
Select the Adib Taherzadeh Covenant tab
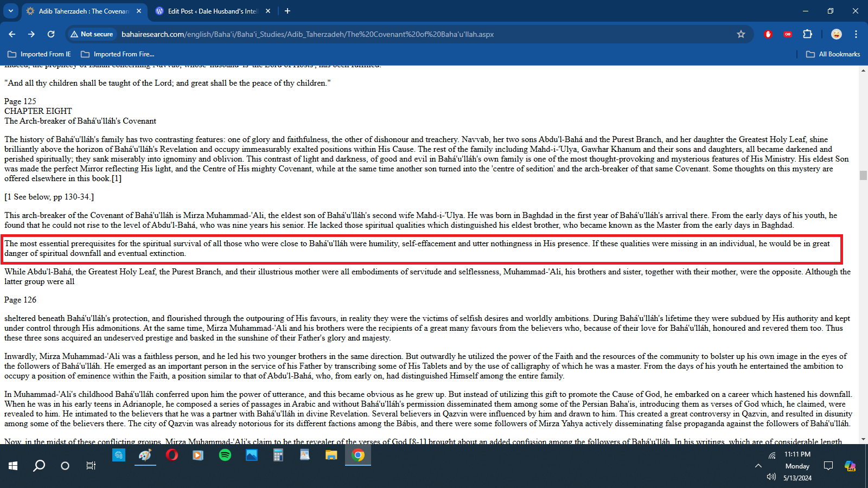tap(83, 11)
